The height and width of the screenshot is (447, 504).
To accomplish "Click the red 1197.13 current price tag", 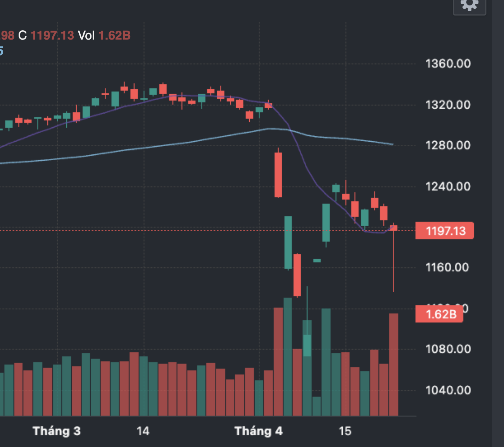I will [444, 231].
